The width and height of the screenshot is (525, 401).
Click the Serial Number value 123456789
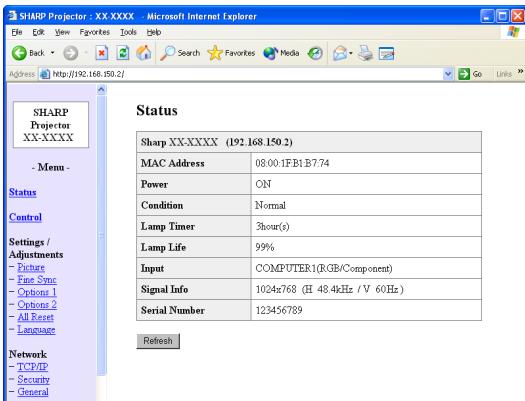279,310
